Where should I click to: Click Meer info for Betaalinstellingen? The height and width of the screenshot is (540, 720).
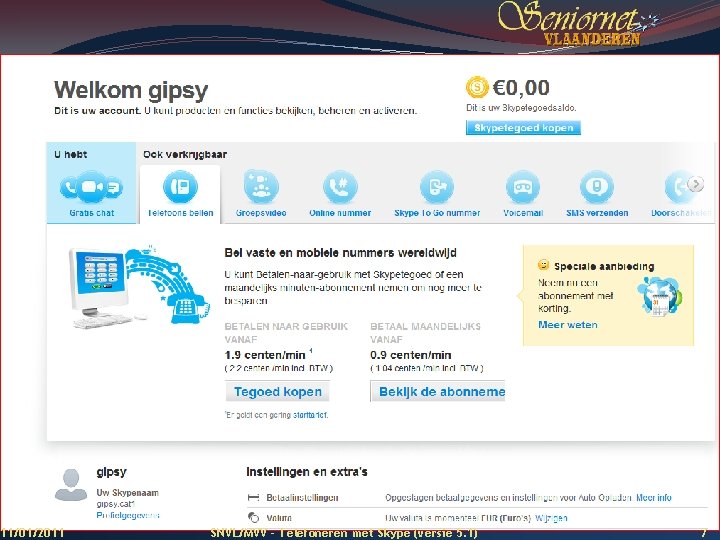653,497
